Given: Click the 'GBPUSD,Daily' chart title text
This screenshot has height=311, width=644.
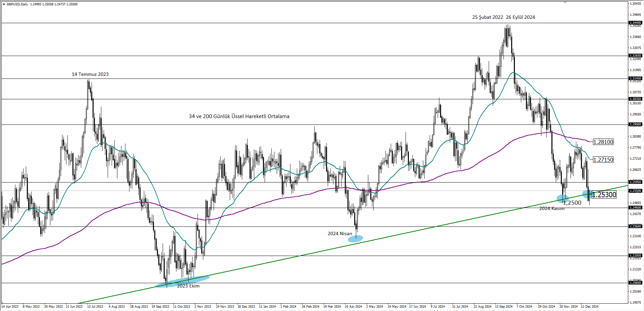Looking at the screenshot, I should click(17, 4).
